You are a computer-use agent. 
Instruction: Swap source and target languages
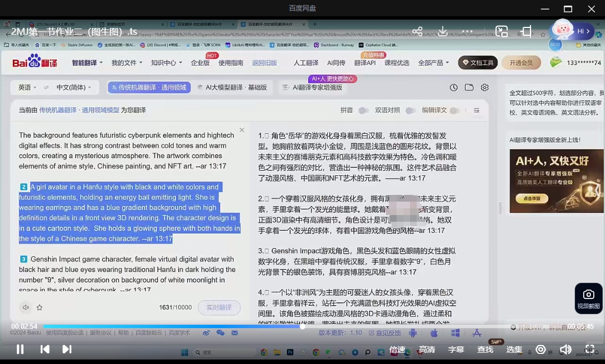46,87
